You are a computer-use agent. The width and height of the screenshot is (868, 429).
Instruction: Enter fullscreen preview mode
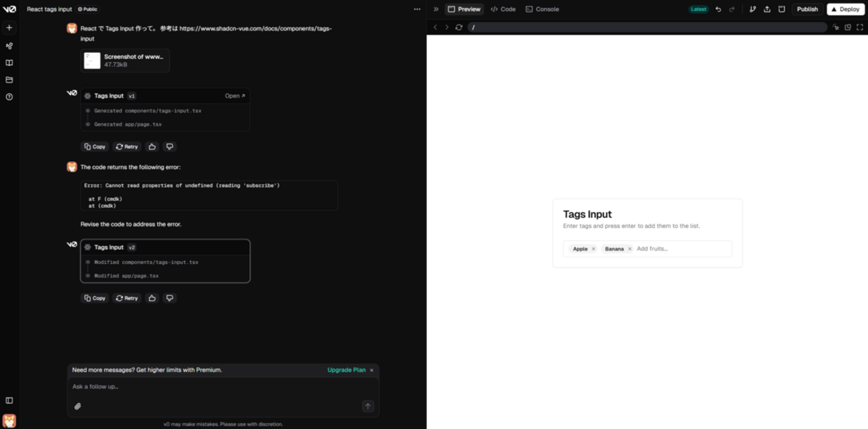860,27
